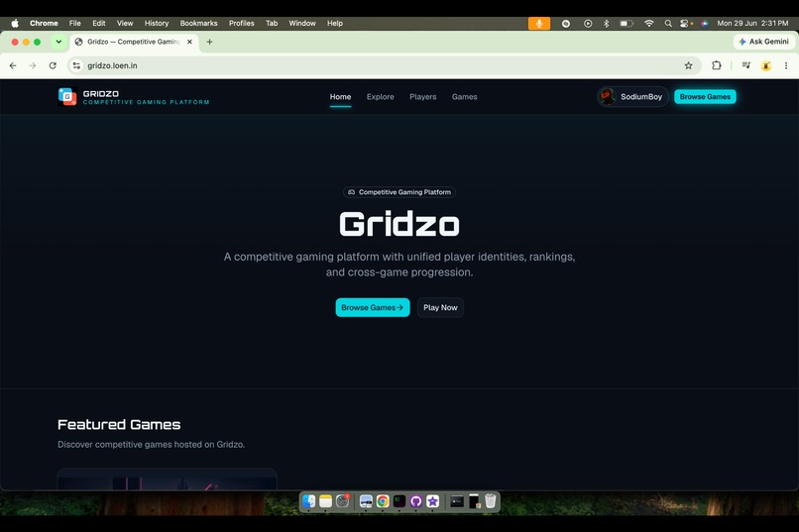The image size is (799, 532).
Task: Click the hero Browse Games arrow button
Action: click(x=373, y=307)
